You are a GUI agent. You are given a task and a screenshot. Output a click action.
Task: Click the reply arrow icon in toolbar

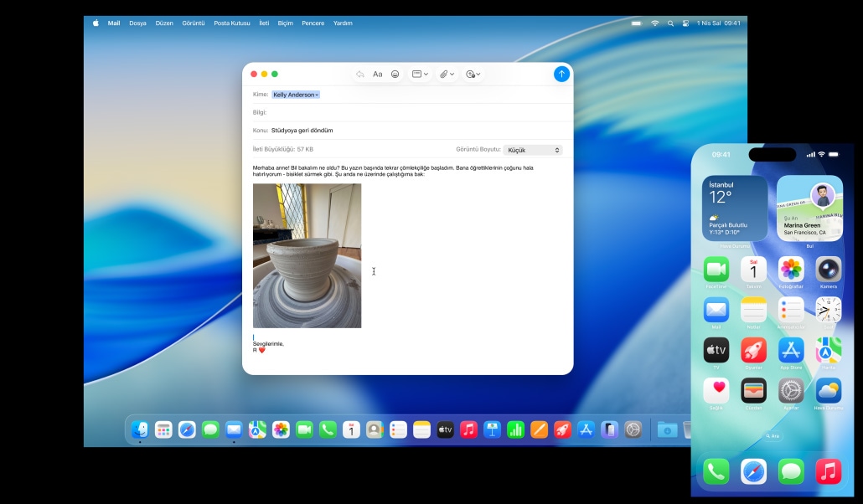(x=359, y=75)
